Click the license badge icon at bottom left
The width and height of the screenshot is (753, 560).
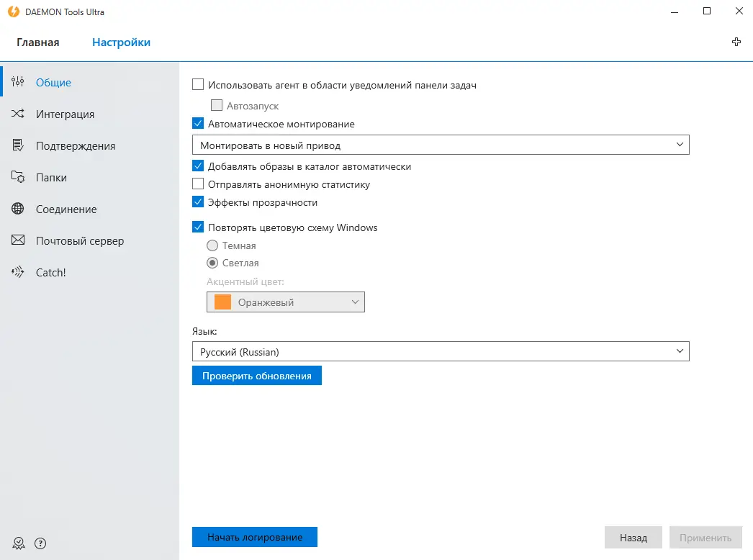click(x=19, y=543)
